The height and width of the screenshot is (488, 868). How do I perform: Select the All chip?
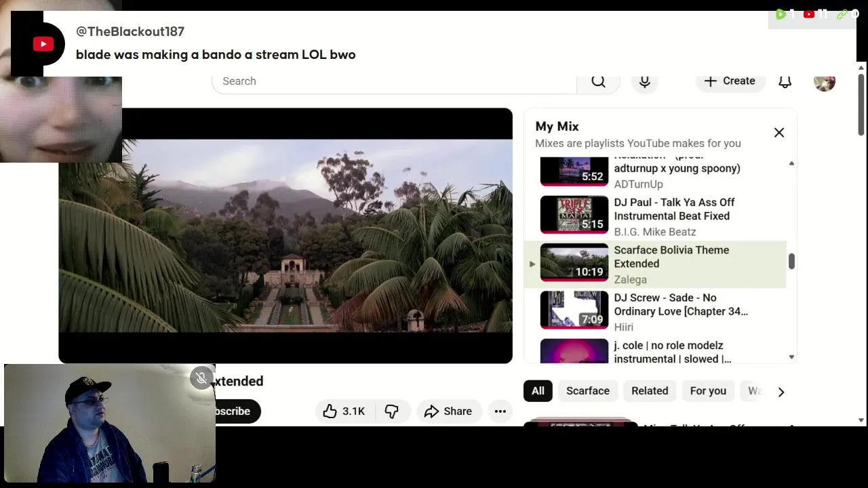pos(538,391)
